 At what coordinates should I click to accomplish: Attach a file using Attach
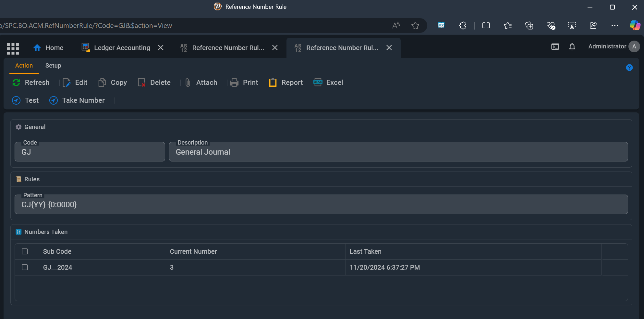point(201,83)
